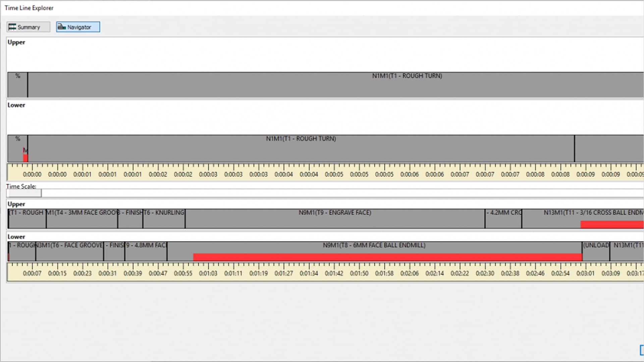Screen dimensions: 644x362
Task: Select the Lower N1M1 T1 Rough Turn detail block
Action: [x=301, y=149]
